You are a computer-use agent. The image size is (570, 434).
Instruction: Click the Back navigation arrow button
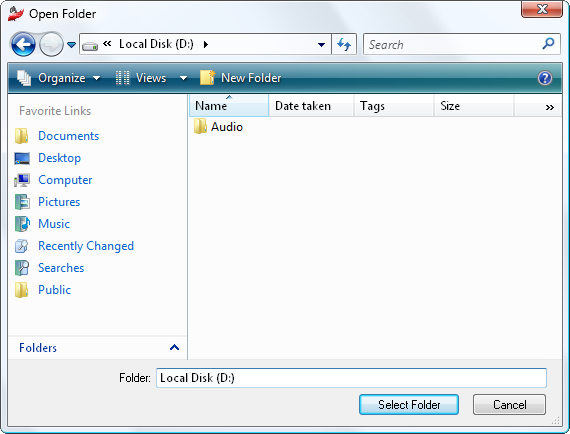click(x=23, y=44)
